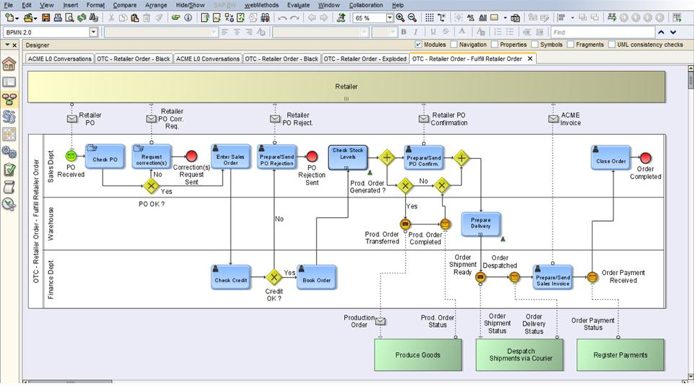The image size is (694, 386).
Task: Open the sidebar panel dropdown arrow beside the x
Action: click(x=7, y=45)
